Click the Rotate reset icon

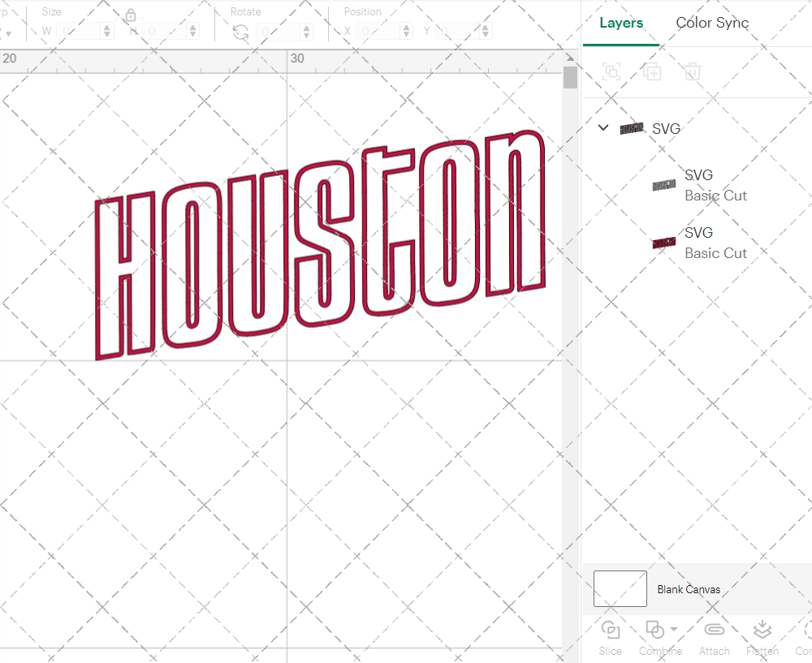[240, 30]
